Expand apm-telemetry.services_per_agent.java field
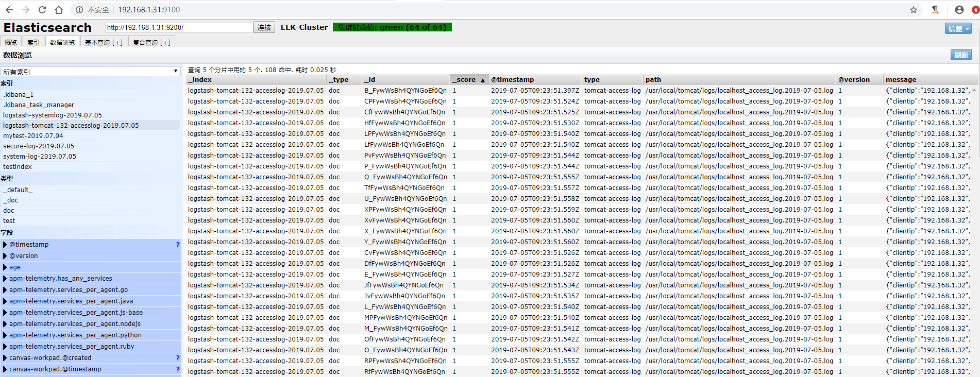 pos(5,301)
